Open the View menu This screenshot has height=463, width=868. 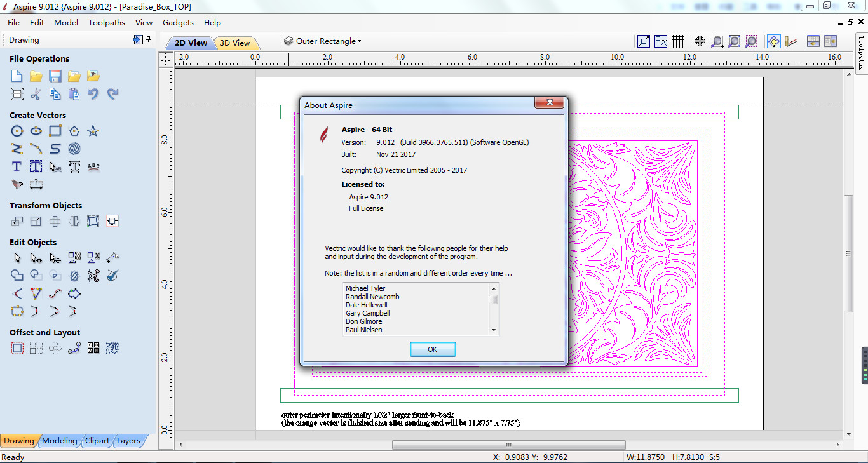tap(144, 23)
